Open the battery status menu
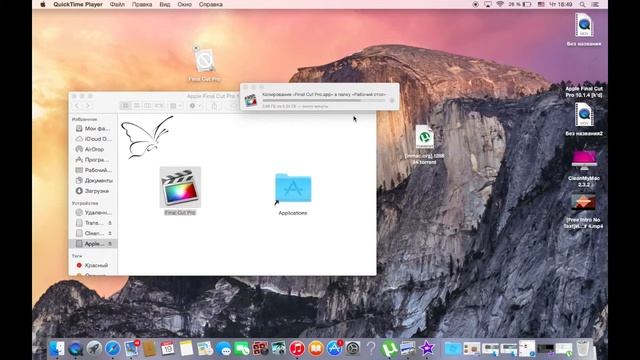The image size is (640, 360). (x=520, y=4)
